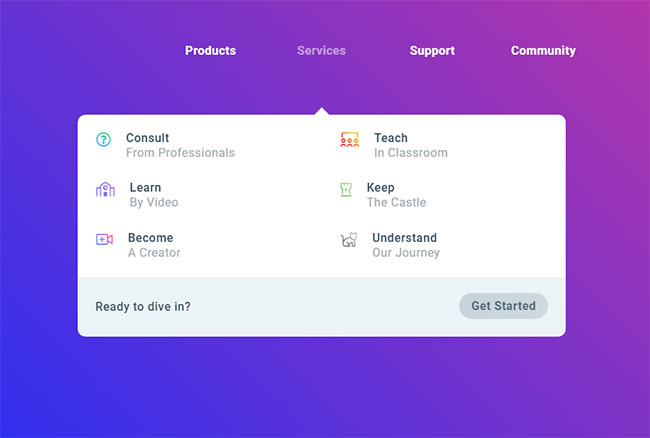Go to the Community menu
The image size is (650, 438).
[x=543, y=51]
